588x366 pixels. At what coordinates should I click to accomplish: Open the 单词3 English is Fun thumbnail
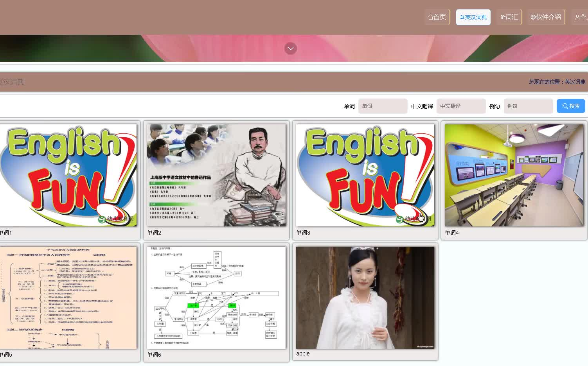pyautogui.click(x=365, y=175)
